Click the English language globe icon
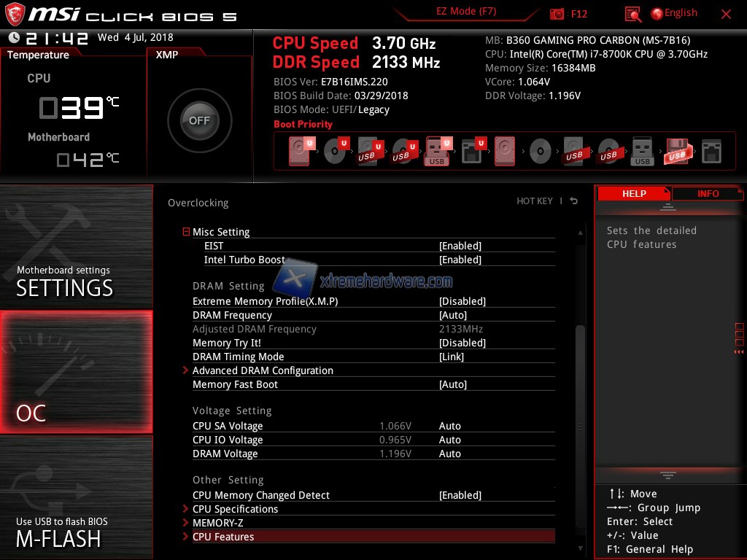Screen dimensions: 747x560 click(x=657, y=13)
